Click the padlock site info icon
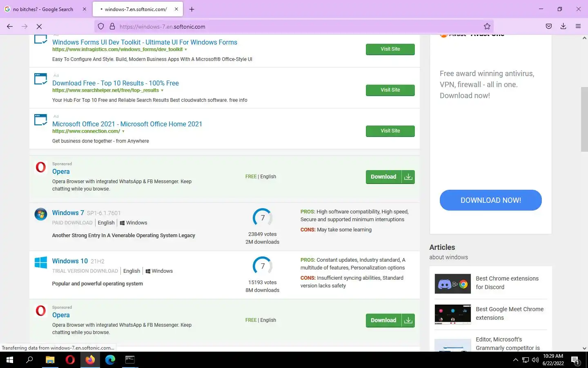Screen dimensions: 588x368 pyautogui.click(x=112, y=27)
